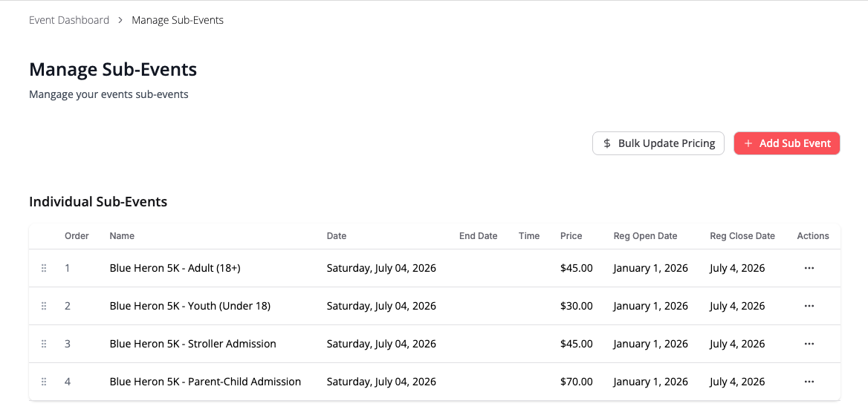Open actions menu for Stroller Admission sub-event
This screenshot has height=418, width=868.
pos(809,344)
